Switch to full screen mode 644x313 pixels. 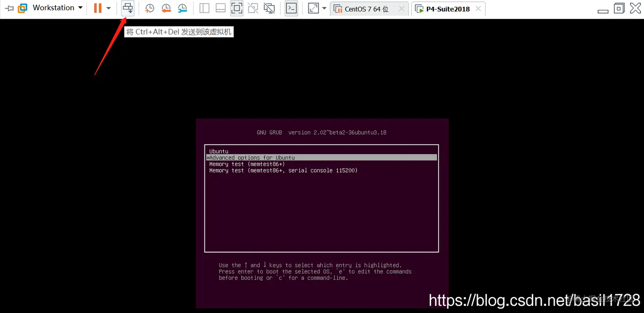pos(237,8)
